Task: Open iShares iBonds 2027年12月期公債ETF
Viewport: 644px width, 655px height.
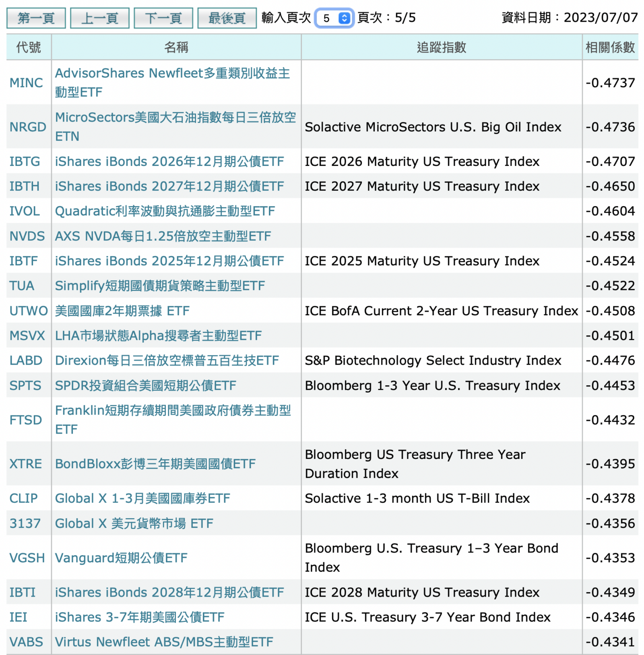Action: point(169,186)
